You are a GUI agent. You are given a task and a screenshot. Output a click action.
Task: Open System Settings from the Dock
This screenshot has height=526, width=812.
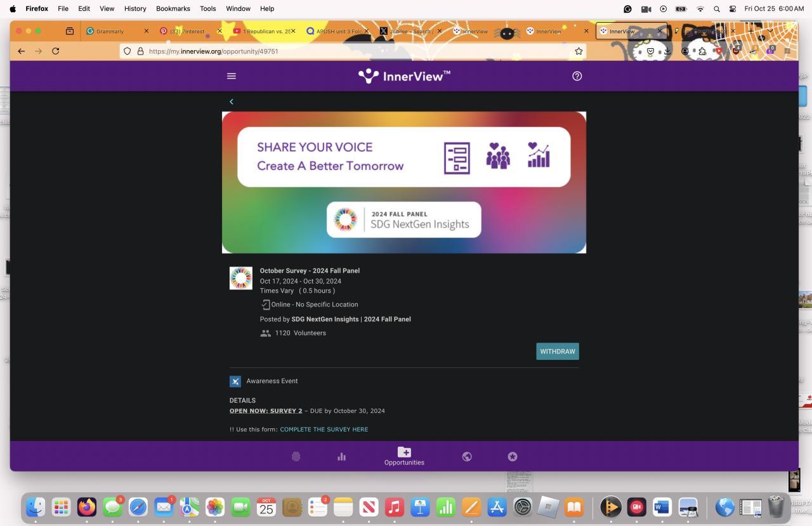click(x=523, y=507)
